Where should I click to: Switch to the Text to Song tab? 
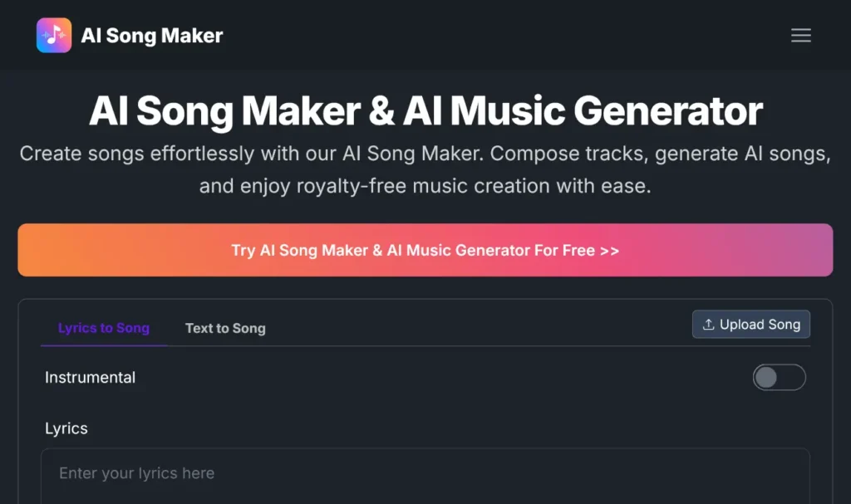(224, 328)
